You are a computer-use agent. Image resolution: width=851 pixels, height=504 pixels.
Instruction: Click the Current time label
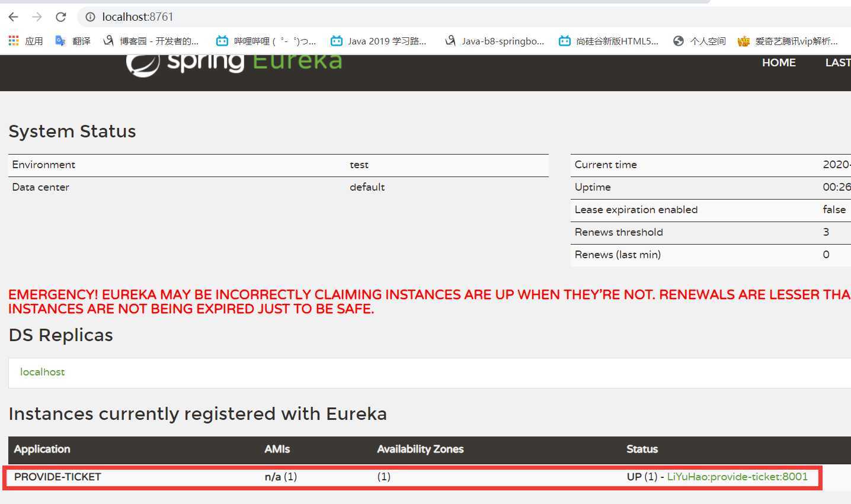[x=606, y=165]
